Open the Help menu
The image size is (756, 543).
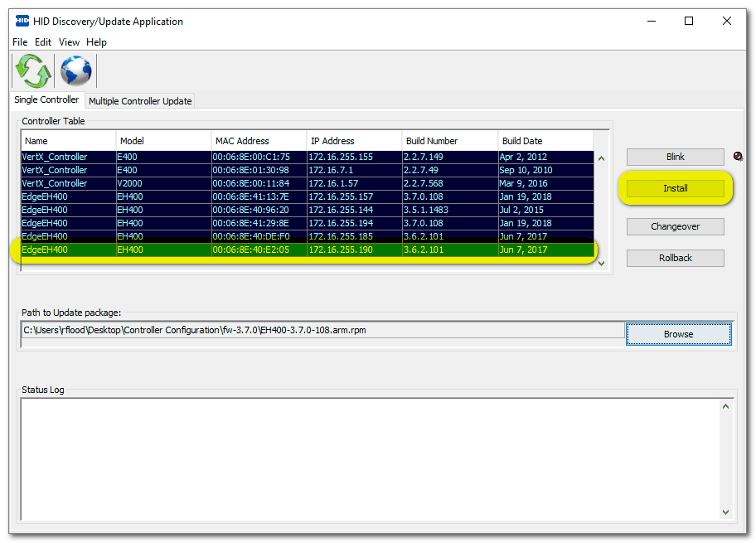[96, 41]
